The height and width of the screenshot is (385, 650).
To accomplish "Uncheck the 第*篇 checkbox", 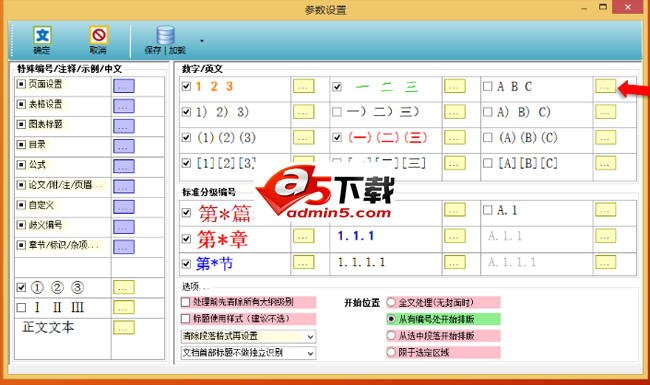I will point(186,213).
